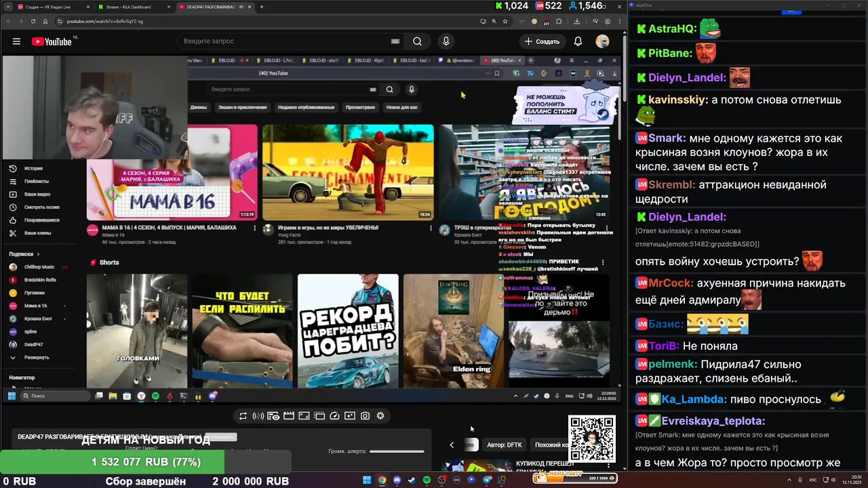Expand the Подписки section chevron
This screenshot has width=868, height=488.
pyautogui.click(x=40, y=254)
